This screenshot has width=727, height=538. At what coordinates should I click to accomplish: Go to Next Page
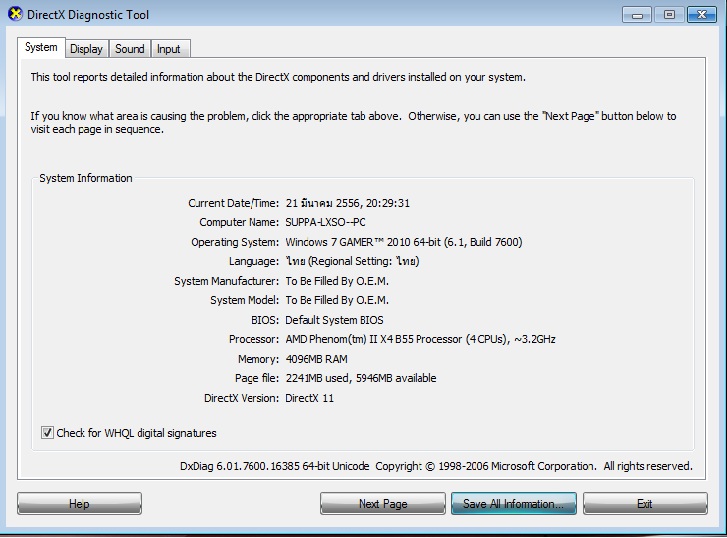click(383, 504)
